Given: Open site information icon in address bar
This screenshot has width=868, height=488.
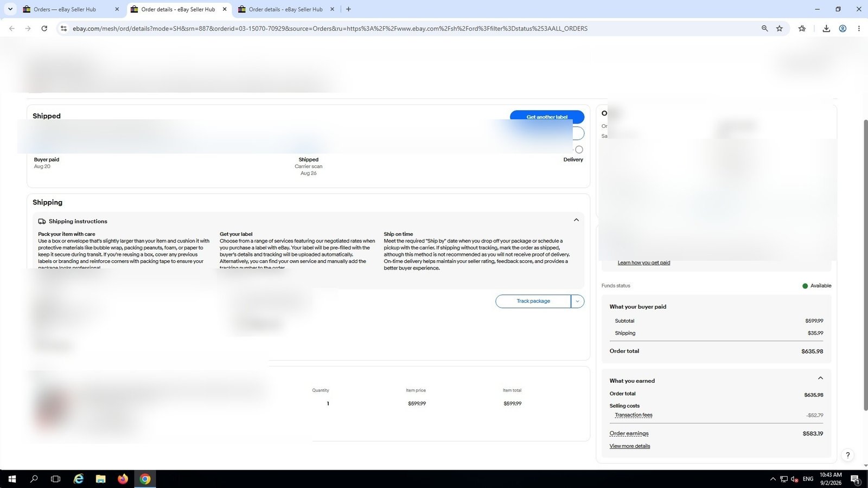Looking at the screenshot, I should 63,28.
